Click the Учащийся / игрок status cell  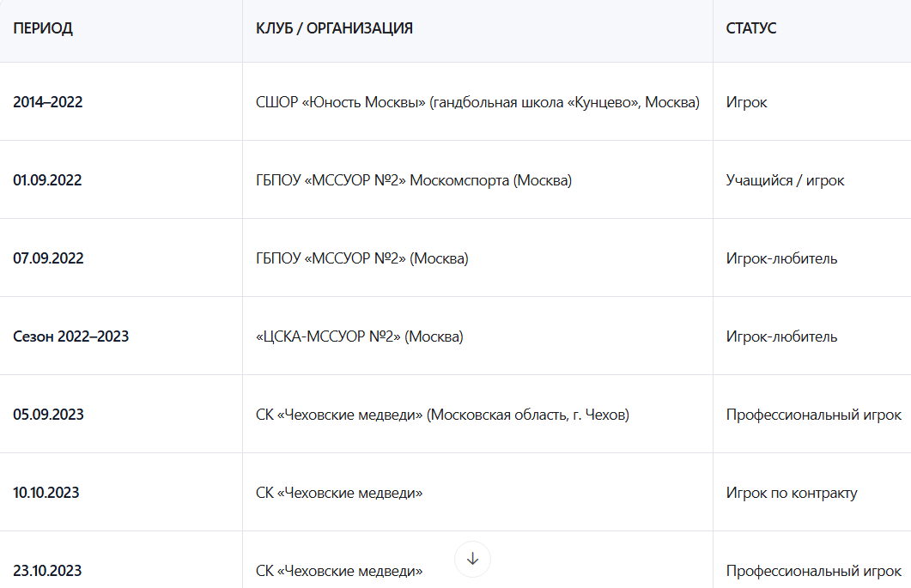785,180
